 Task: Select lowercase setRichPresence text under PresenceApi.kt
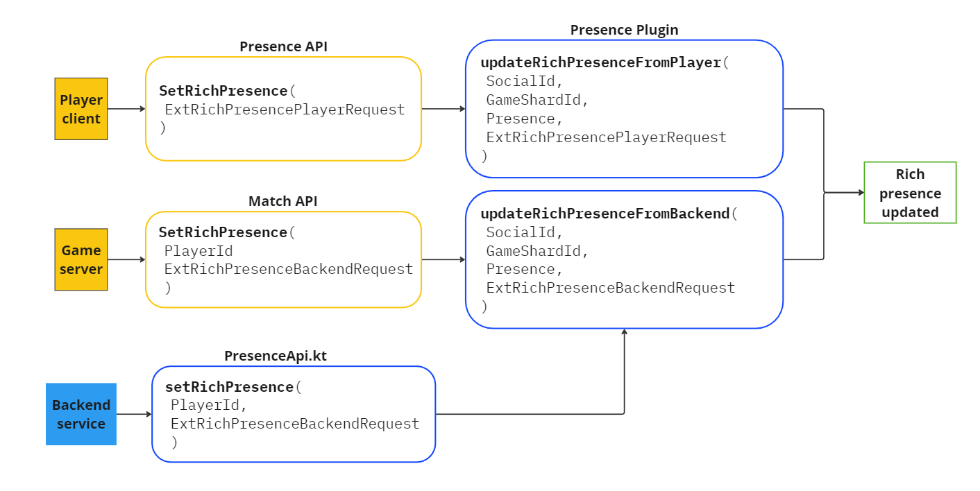(229, 386)
